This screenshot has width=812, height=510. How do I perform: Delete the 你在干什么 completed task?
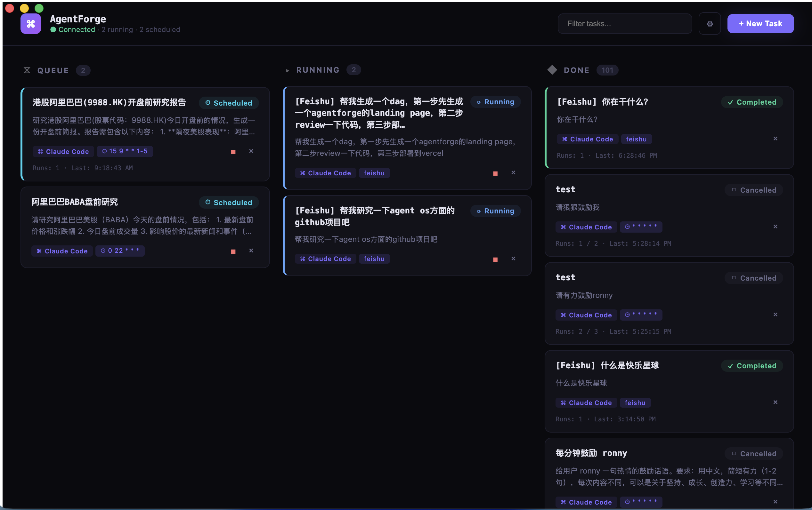(x=775, y=139)
